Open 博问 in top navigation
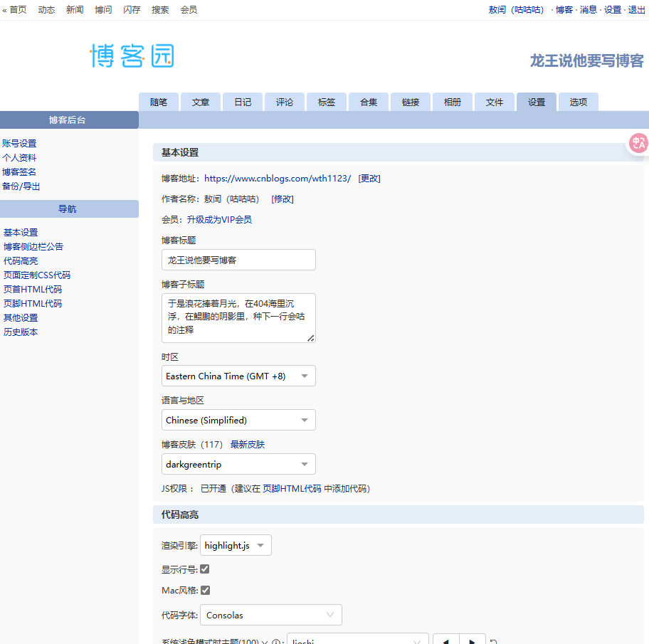 click(x=103, y=9)
